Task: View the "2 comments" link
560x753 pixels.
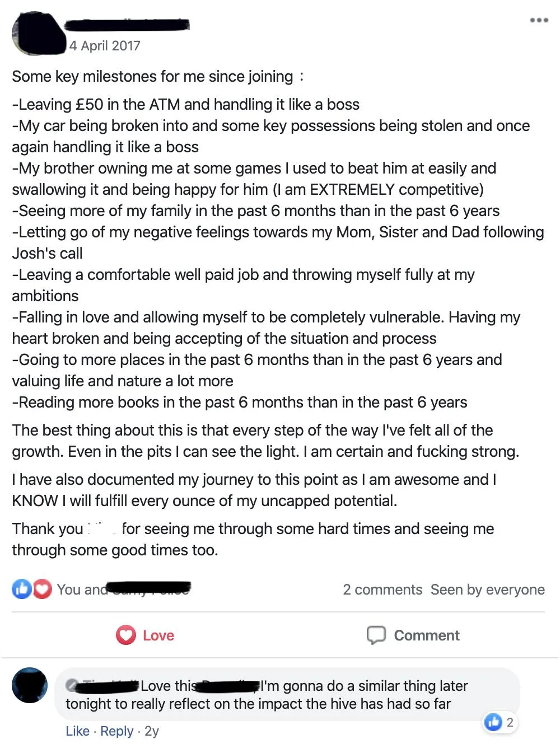Action: tap(382, 590)
